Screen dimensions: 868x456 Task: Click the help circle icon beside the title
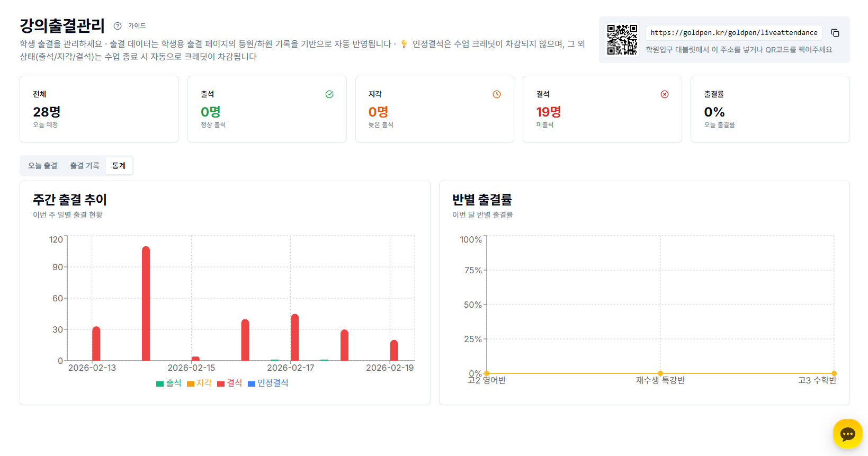(x=118, y=26)
